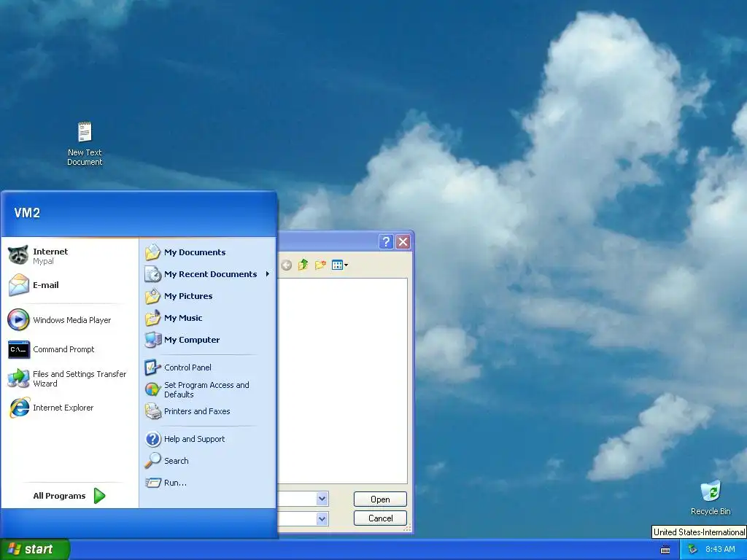Open Search from Start menu
The image size is (747, 560).
point(207,461)
